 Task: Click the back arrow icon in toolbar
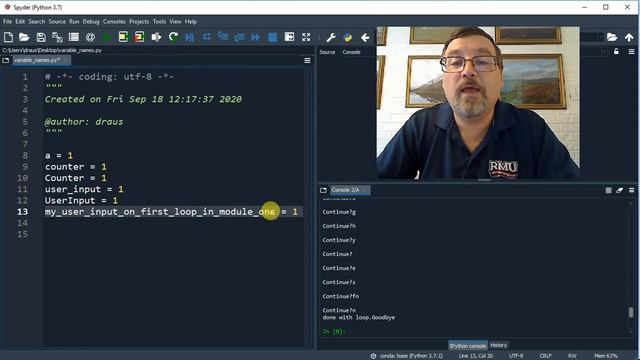point(365,38)
